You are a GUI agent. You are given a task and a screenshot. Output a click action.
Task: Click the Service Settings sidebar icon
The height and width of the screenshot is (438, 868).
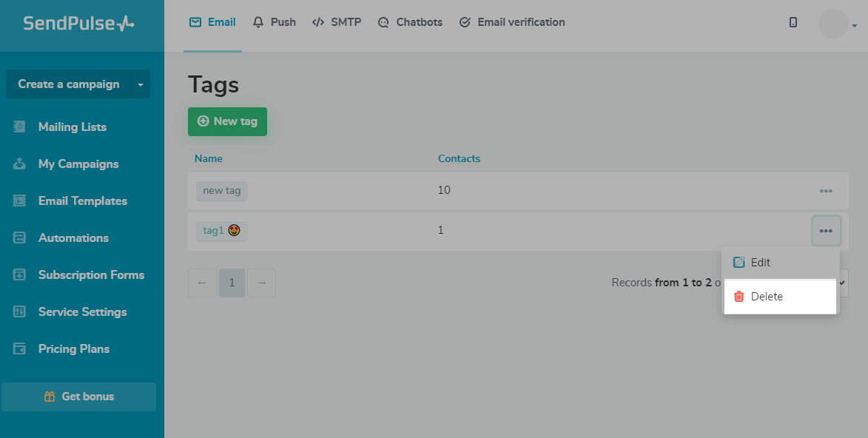pyautogui.click(x=20, y=312)
